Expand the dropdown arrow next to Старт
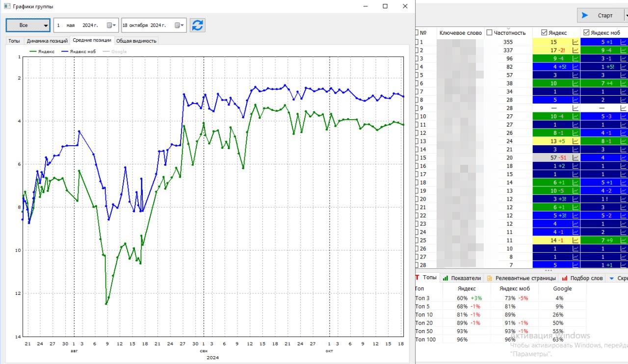Viewport: 628px width, 364px height. pyautogui.click(x=626, y=15)
